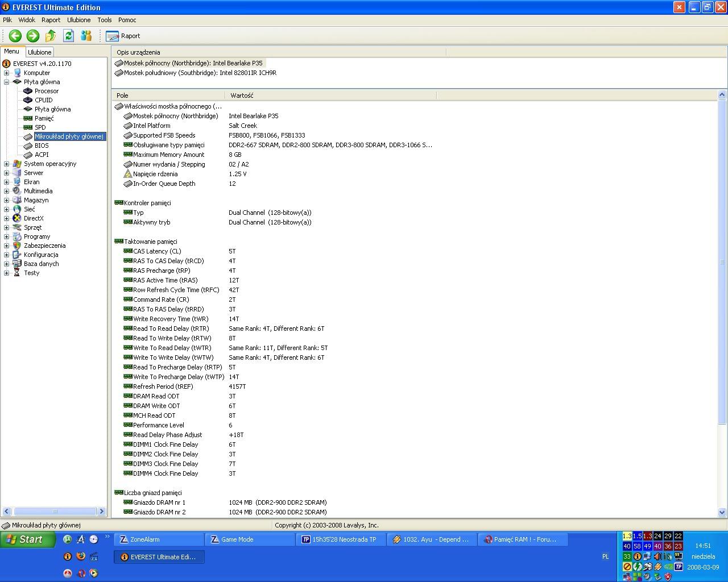Expand the Komputer tree node
Screen dimensions: 728x582
point(6,73)
